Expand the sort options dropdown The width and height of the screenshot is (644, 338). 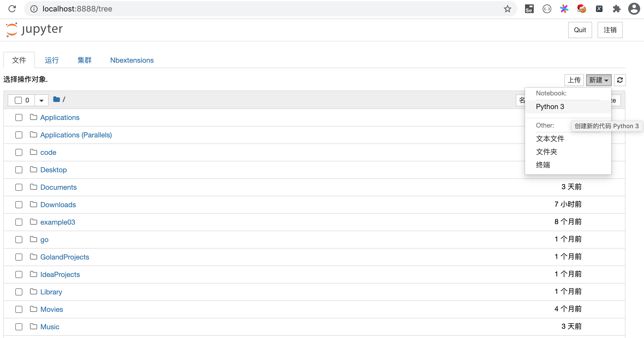41,99
